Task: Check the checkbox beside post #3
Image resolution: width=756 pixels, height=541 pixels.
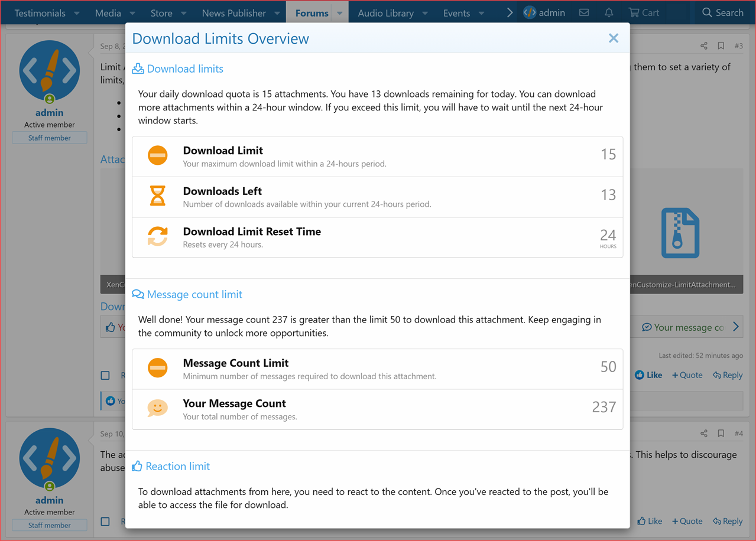Action: click(x=105, y=375)
